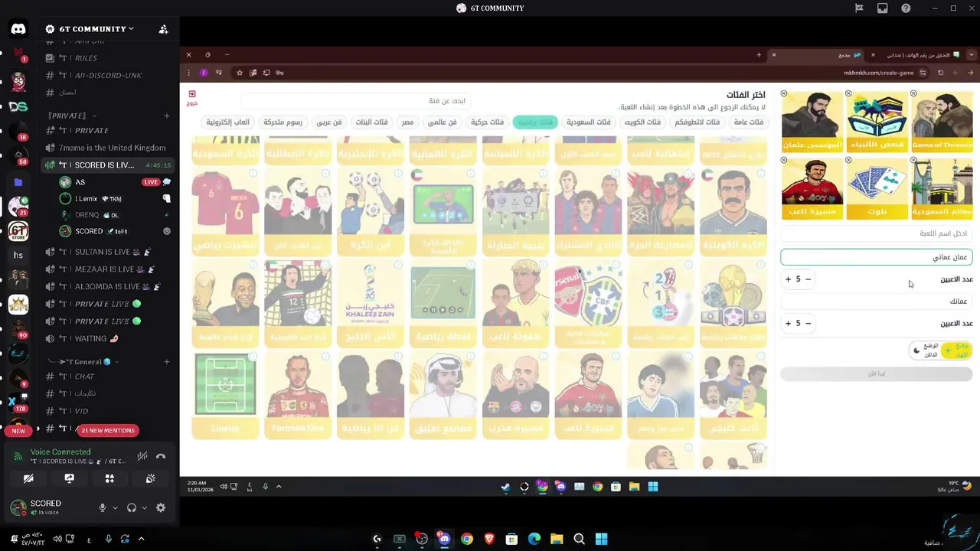Open the hs server icon

pos(18,256)
